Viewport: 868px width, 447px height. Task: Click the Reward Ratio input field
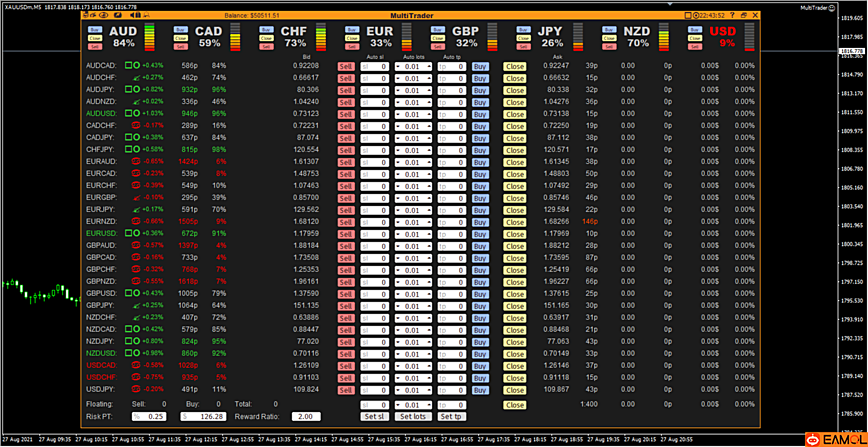pos(306,417)
